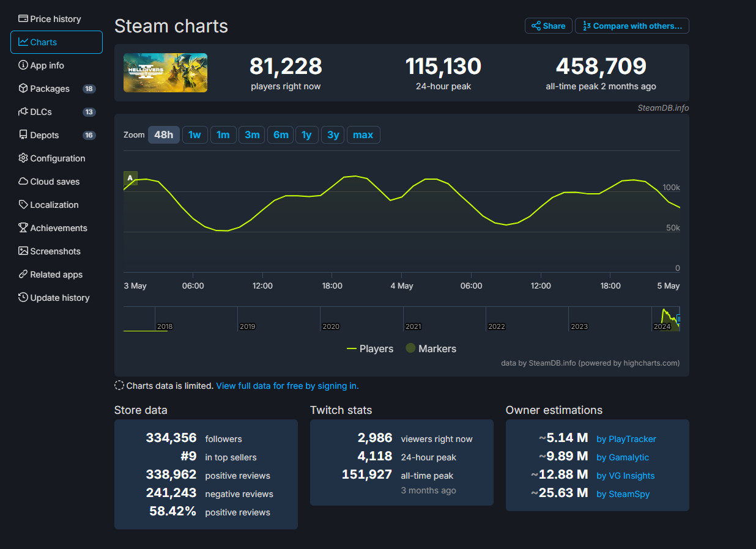
Task: Click the Achievements trophy icon
Action: (23, 228)
